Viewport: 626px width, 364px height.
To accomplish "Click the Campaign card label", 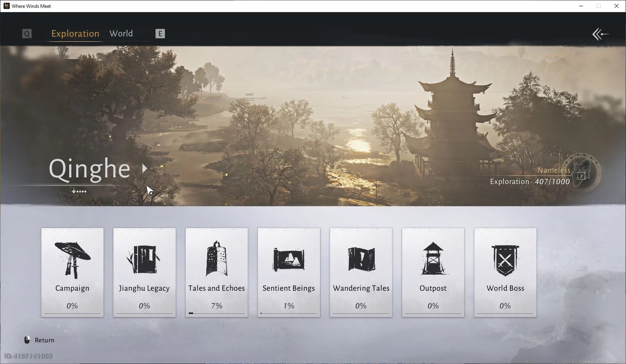I will tap(72, 288).
